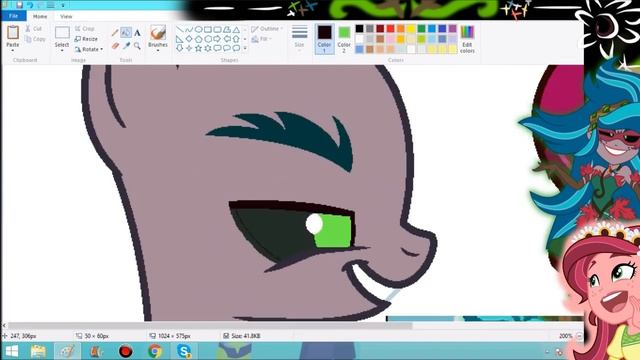
Task: Pick the red palette swatch
Action: coord(390,29)
